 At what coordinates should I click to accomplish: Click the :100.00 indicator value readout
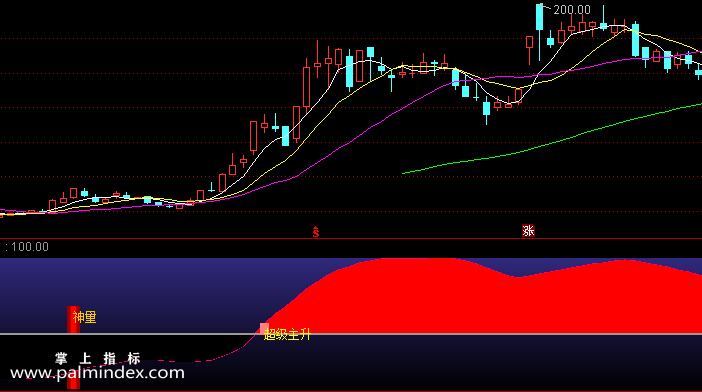[x=26, y=247]
